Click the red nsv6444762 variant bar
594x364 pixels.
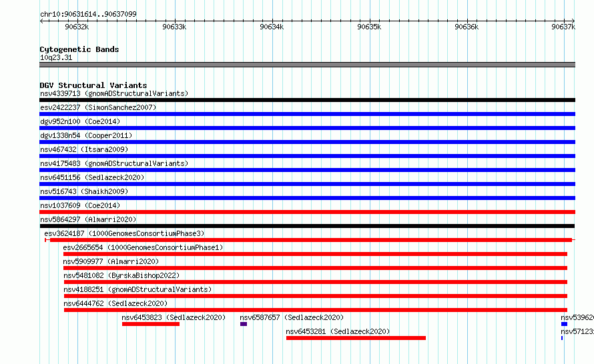[316, 310]
